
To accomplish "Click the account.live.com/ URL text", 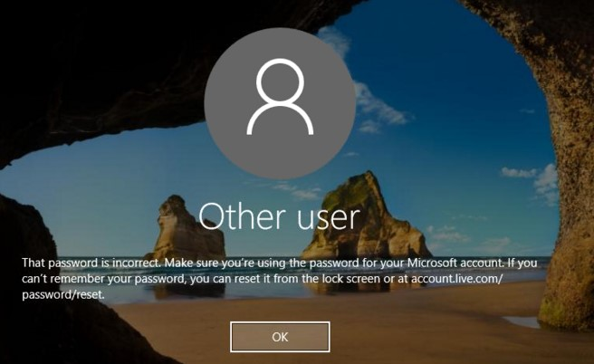I will (457, 278).
